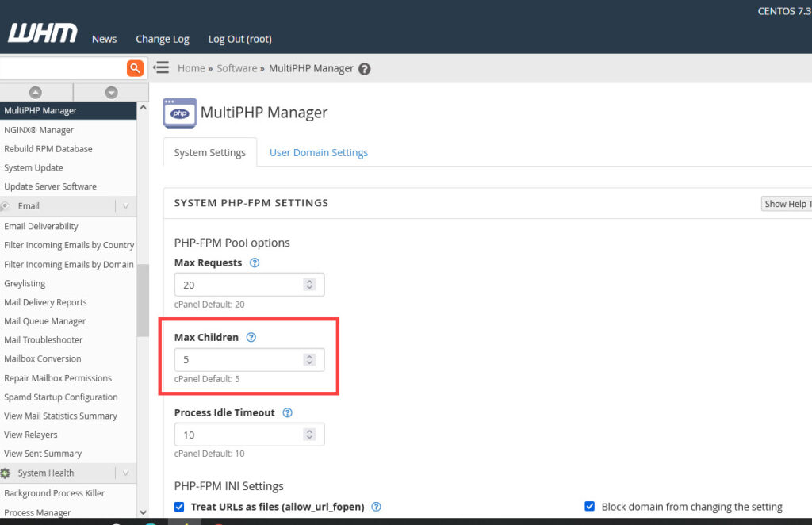Click the orange search magnifier icon
The height and width of the screenshot is (525, 812).
coord(135,68)
